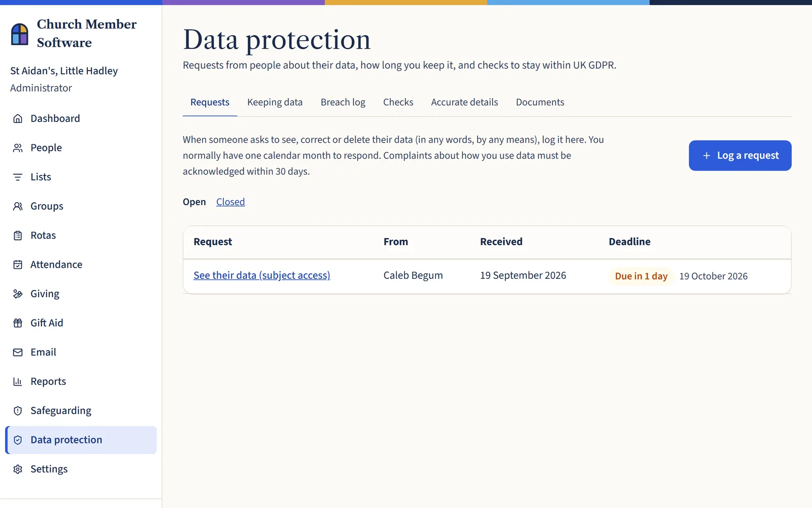Open the Breach log tab
Viewport: 812px width, 508px height.
click(343, 102)
